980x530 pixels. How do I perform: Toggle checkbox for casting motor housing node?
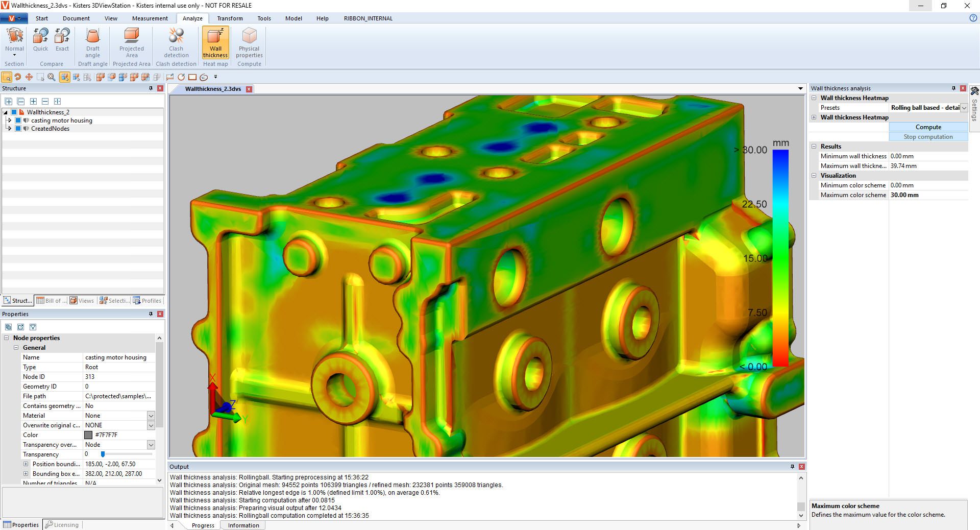(18, 121)
